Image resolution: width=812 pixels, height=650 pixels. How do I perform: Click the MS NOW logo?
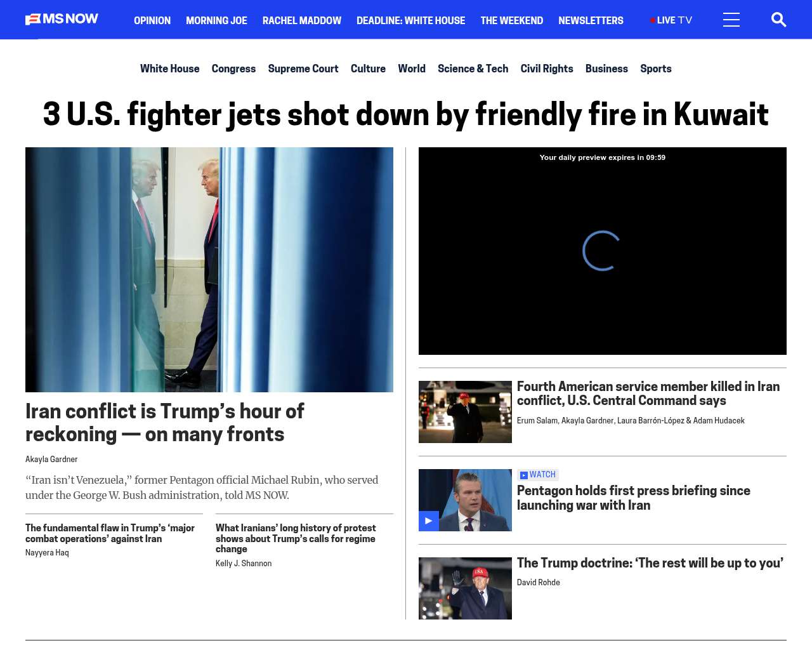[x=62, y=19]
